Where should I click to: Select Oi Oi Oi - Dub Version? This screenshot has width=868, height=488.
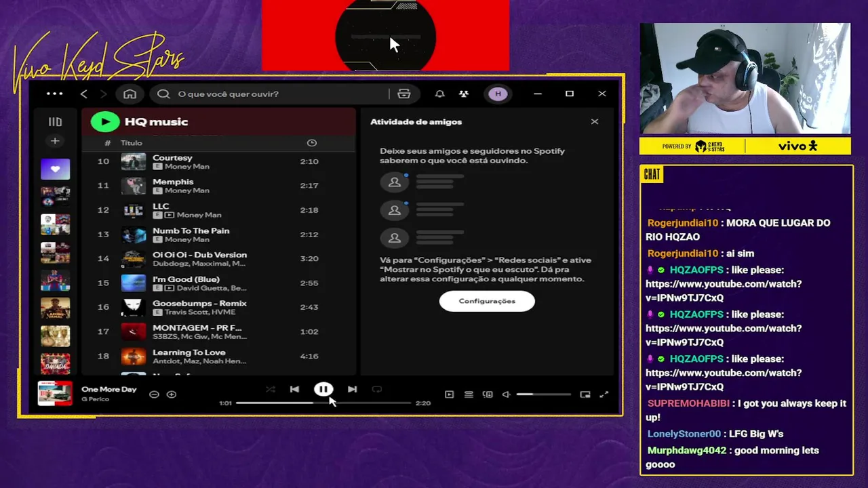pyautogui.click(x=218, y=259)
